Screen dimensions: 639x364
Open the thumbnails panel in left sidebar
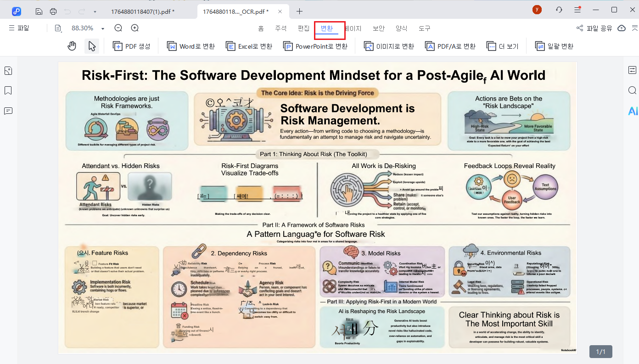click(8, 71)
